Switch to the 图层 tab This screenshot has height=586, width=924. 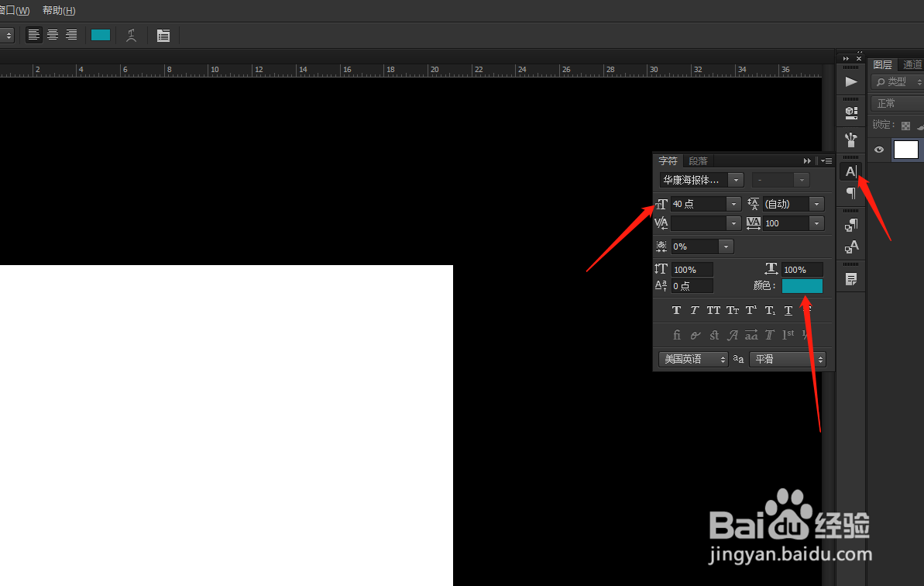pos(883,65)
